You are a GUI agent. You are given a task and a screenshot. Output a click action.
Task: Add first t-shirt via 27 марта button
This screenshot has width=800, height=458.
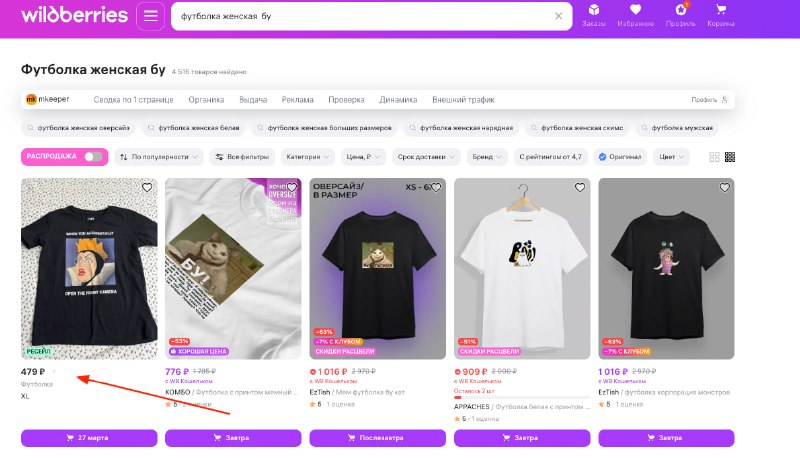point(89,438)
